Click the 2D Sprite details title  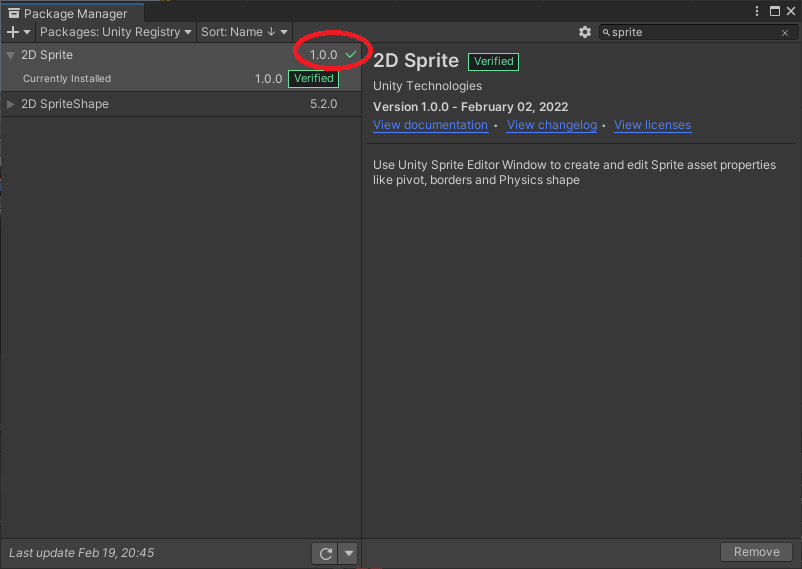pyautogui.click(x=416, y=61)
